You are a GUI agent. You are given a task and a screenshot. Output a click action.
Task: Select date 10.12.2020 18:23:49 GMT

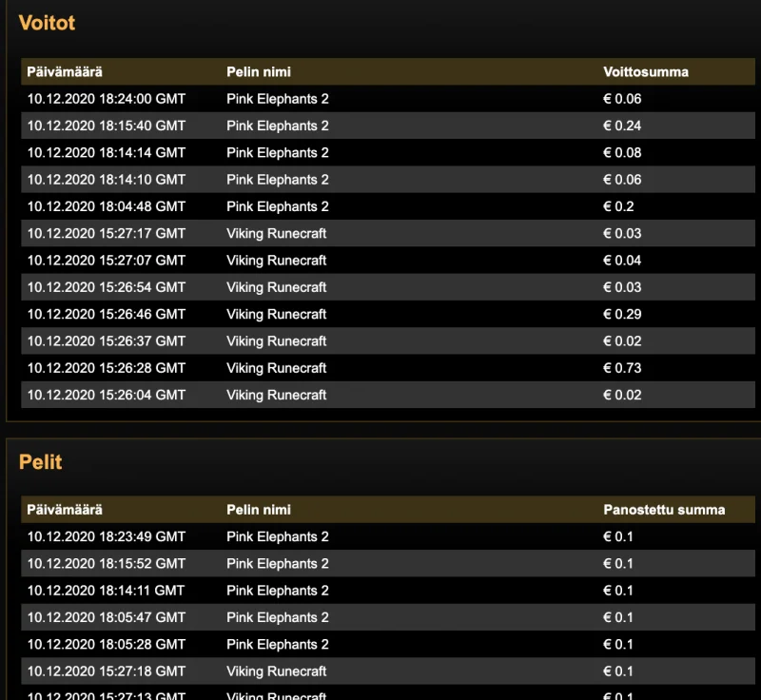tap(107, 537)
